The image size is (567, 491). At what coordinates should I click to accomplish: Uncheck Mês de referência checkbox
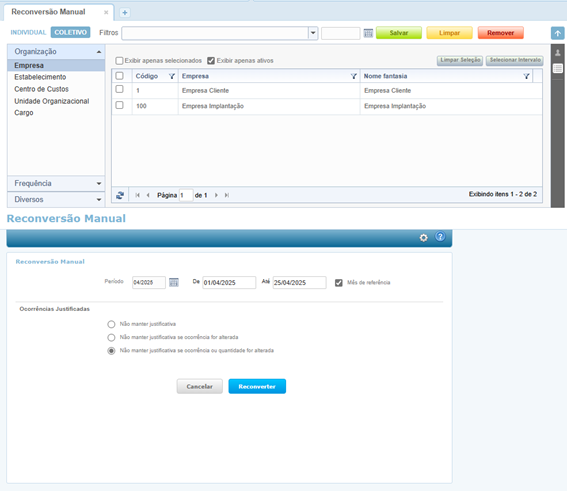point(338,283)
